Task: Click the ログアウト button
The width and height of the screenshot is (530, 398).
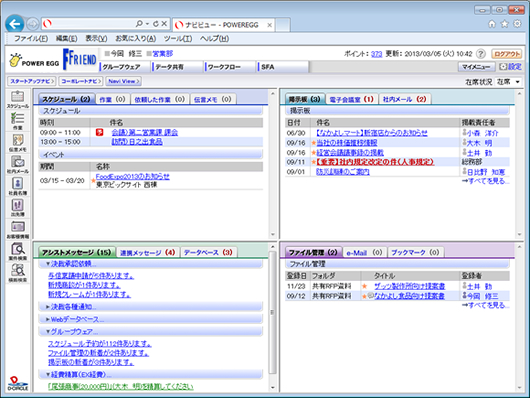Action: 507,54
